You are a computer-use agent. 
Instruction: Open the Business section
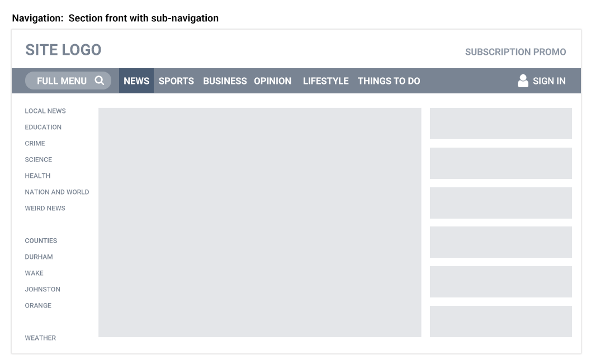point(225,81)
